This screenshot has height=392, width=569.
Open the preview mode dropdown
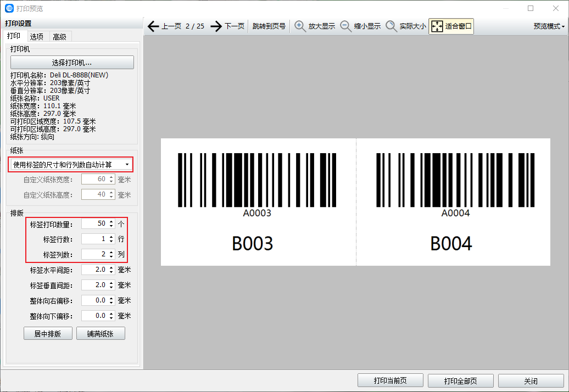[x=549, y=26]
